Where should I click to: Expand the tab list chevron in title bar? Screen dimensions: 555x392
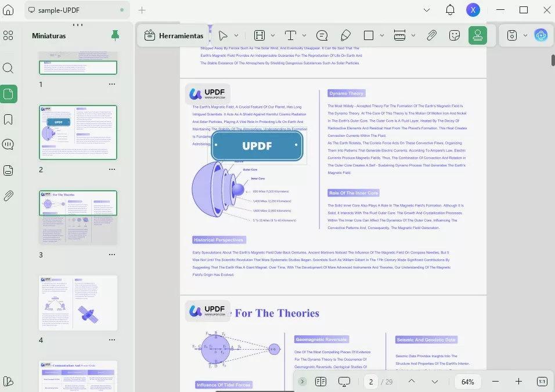tap(427, 10)
